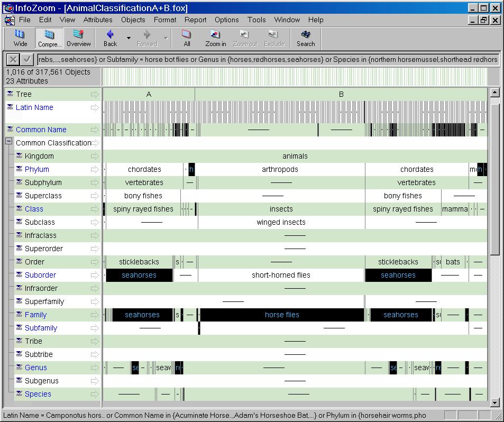Image resolution: width=504 pixels, height=422 pixels.
Task: Click the Family attribute name
Action: pyautogui.click(x=35, y=315)
